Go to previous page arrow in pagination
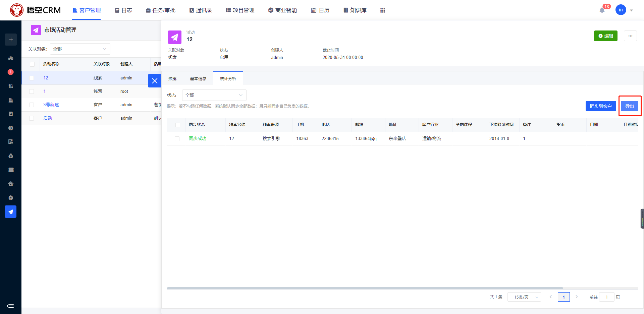Viewport: 644px width, 314px height. 551,297
